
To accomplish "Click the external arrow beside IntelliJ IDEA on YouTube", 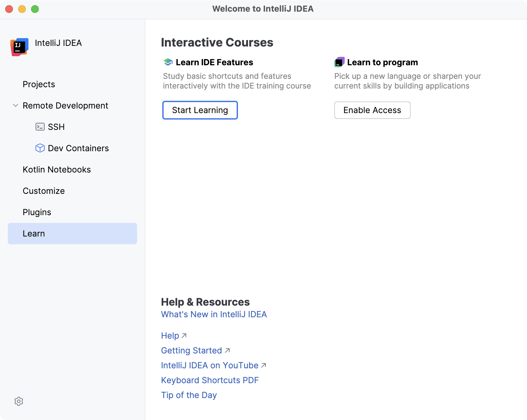I will pyautogui.click(x=263, y=366).
